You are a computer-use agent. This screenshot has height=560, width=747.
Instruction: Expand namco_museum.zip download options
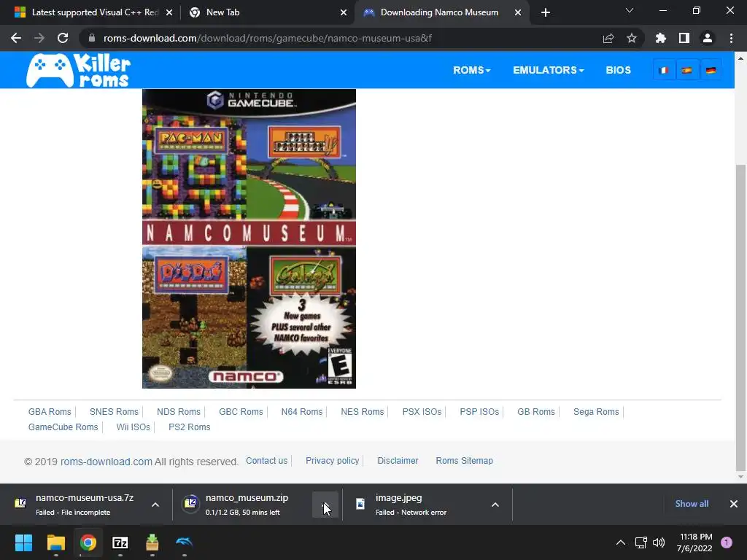[325, 505]
